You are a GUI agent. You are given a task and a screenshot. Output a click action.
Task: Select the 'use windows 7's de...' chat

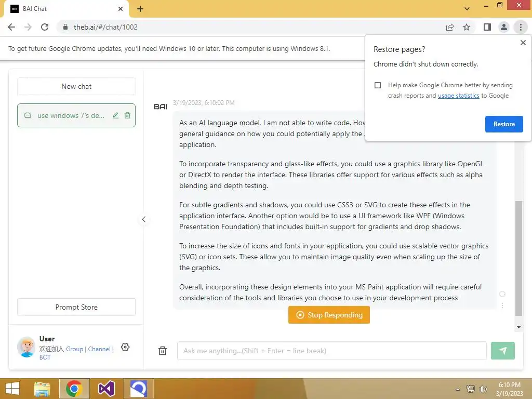pyautogui.click(x=71, y=115)
